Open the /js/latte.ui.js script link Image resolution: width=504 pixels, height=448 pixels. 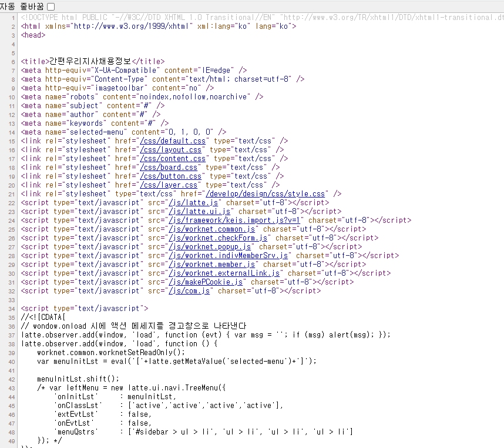point(199,211)
